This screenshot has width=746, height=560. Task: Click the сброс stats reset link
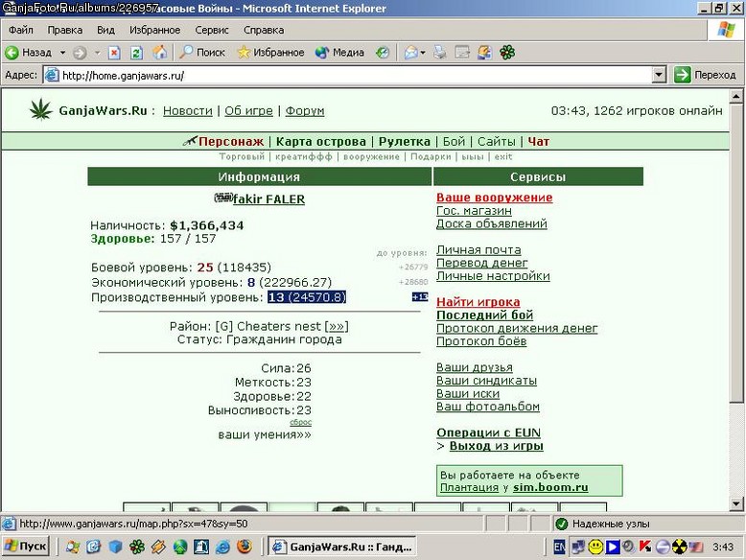click(300, 423)
